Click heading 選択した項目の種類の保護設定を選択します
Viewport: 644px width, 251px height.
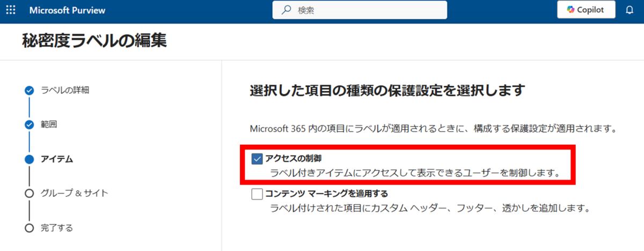point(386,90)
